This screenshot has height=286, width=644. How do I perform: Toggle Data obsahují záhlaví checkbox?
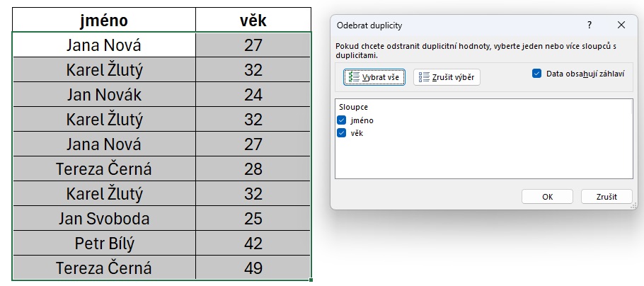tap(537, 73)
